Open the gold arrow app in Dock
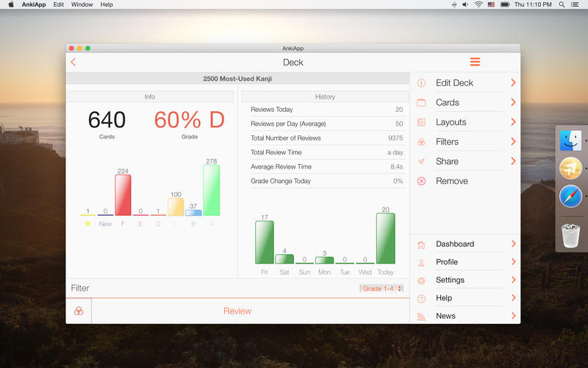The height and width of the screenshot is (368, 588). click(x=570, y=169)
